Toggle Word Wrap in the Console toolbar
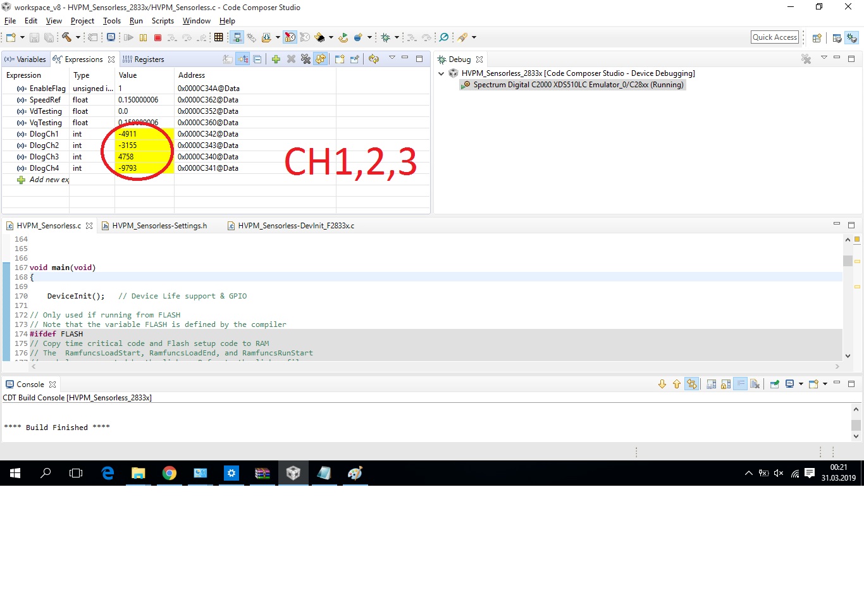 point(739,384)
